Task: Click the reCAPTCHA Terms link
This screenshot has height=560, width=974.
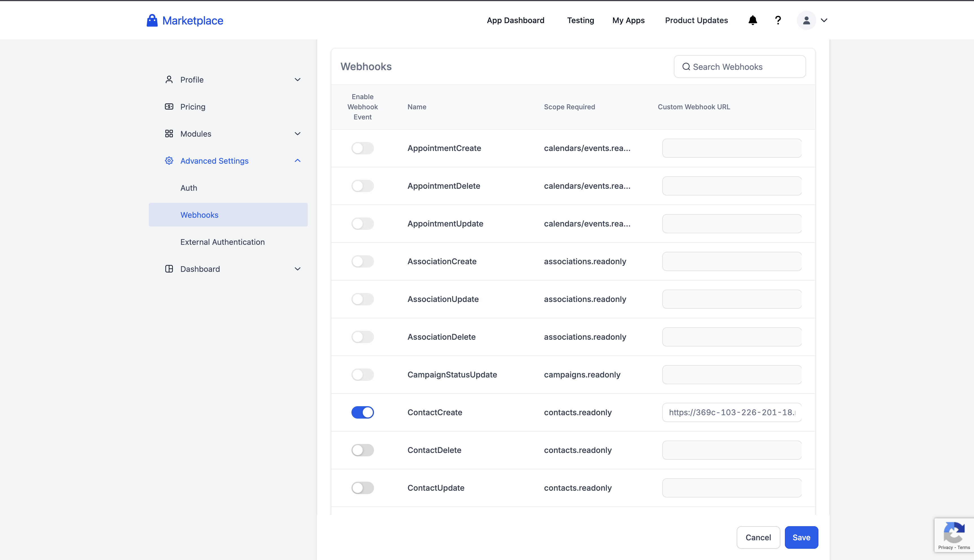Action: (x=964, y=547)
